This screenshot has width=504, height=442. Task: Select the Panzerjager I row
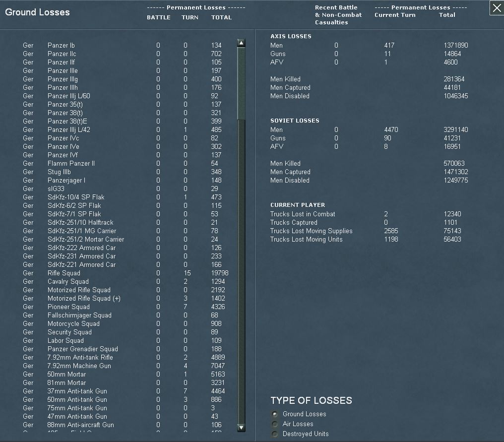coord(126,181)
